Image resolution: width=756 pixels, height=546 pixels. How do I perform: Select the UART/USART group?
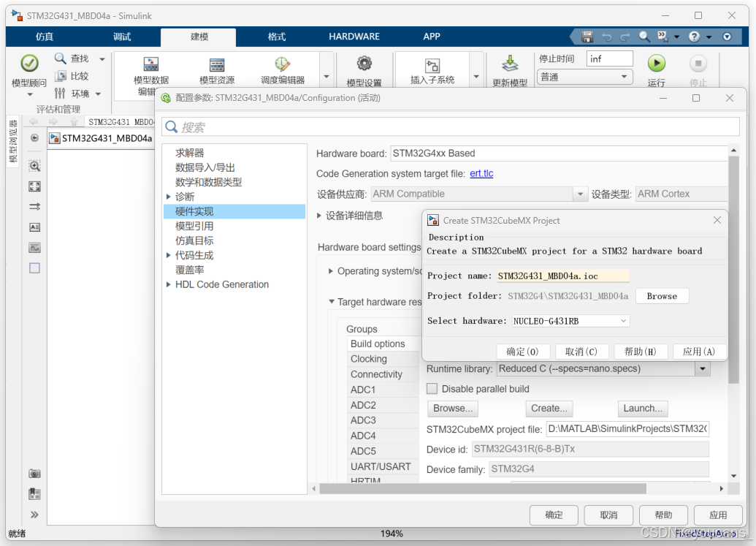tap(383, 466)
